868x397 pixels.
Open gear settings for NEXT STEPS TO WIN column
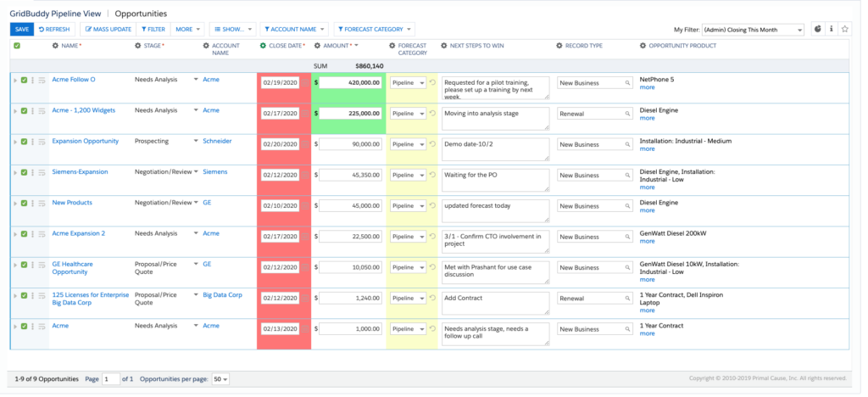pos(444,46)
